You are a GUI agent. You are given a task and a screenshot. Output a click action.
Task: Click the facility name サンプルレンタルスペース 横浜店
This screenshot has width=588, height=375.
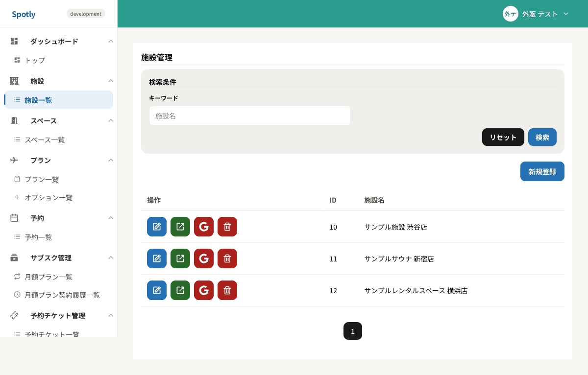[416, 291]
